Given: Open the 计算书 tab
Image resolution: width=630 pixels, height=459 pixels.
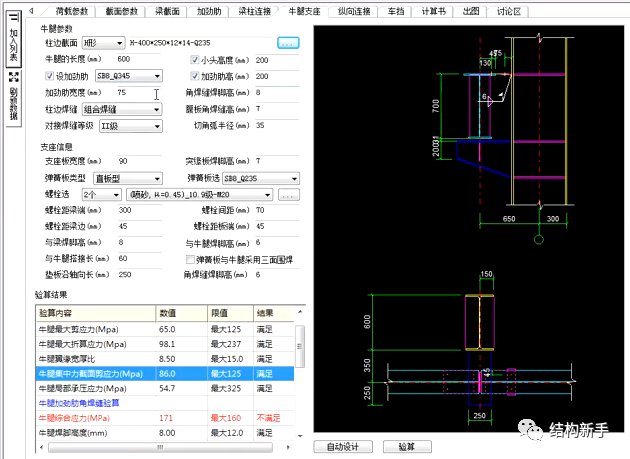Looking at the screenshot, I should pyautogui.click(x=434, y=11).
